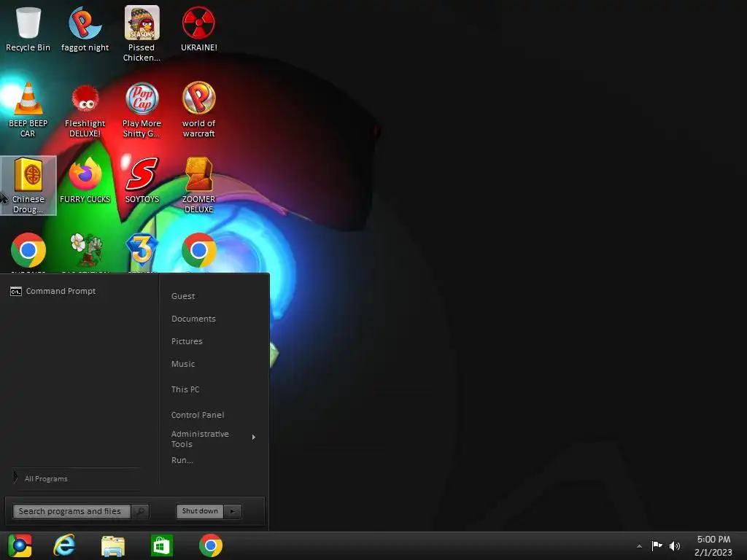Show hidden tray icons arrow
Viewport: 747px width, 560px height.
click(639, 546)
